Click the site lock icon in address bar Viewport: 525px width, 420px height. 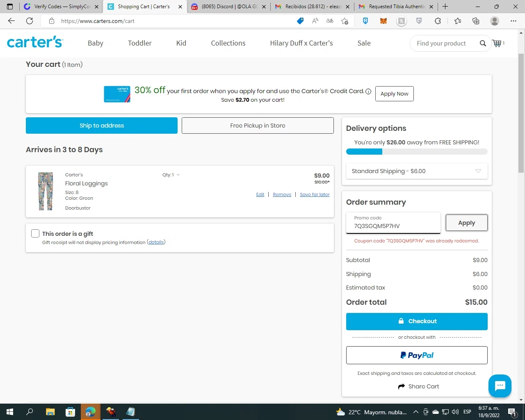click(52, 21)
